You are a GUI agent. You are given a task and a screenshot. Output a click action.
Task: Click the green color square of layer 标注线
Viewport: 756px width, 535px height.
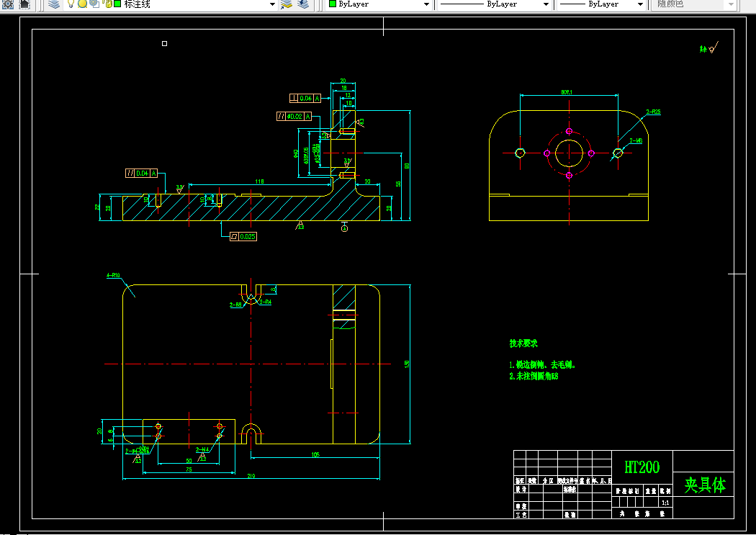(x=117, y=4)
